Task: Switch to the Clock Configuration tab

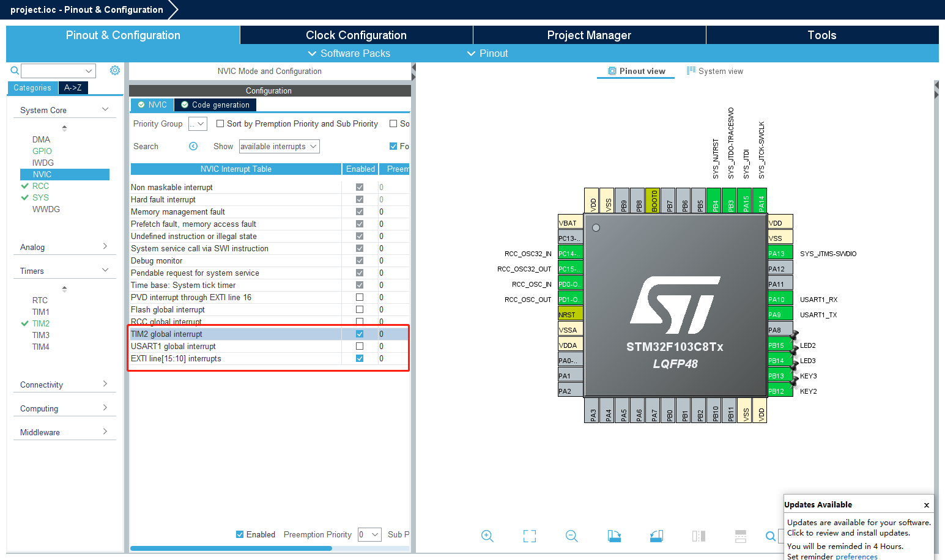Action: click(356, 35)
